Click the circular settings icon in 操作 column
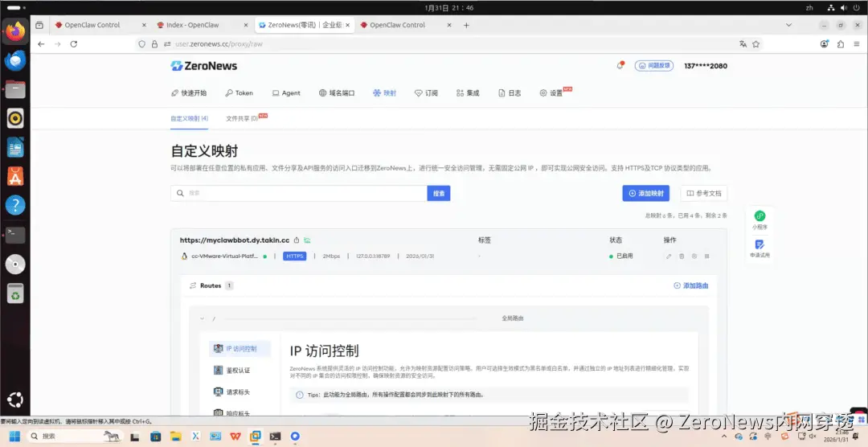The image size is (868, 447). (694, 256)
